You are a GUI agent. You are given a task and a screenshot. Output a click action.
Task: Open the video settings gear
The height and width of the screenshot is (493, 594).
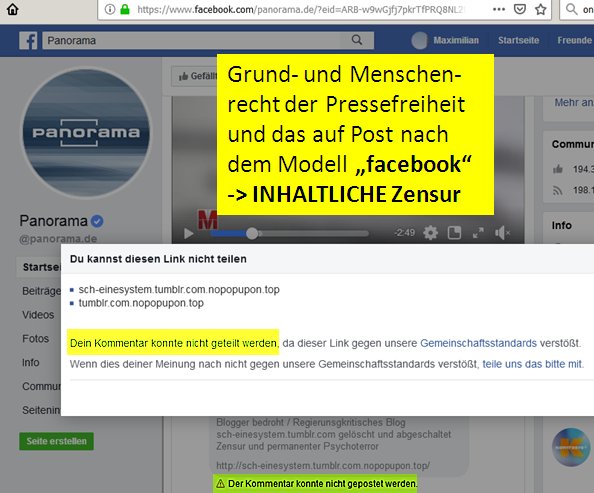pos(430,233)
